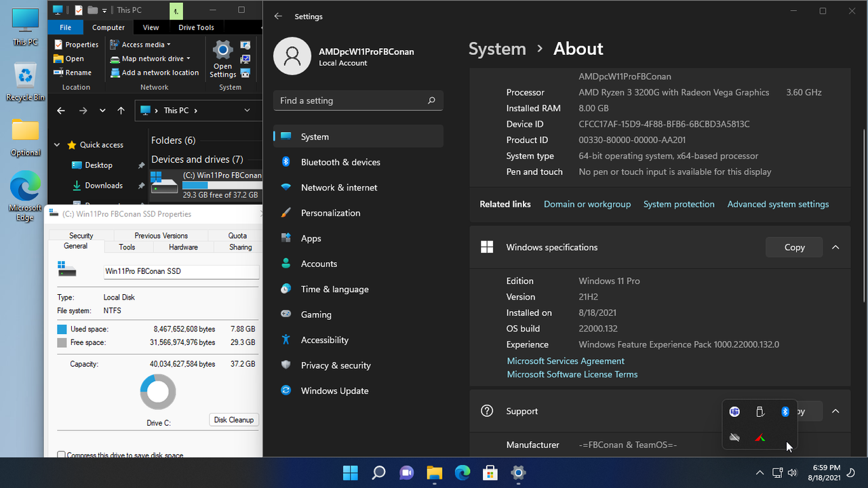Screen dimensions: 868x488
Task: Open the Tools tab in drive properties
Action: [x=127, y=247]
